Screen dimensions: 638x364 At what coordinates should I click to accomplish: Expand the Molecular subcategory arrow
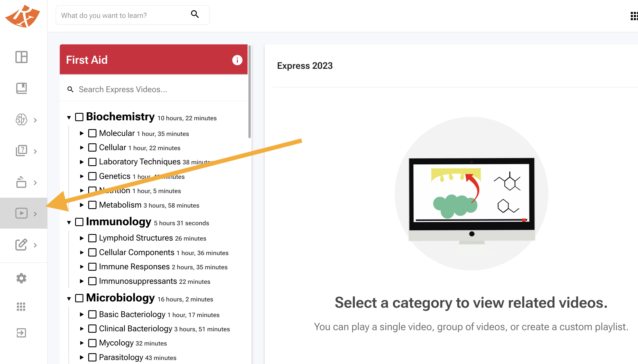click(82, 133)
